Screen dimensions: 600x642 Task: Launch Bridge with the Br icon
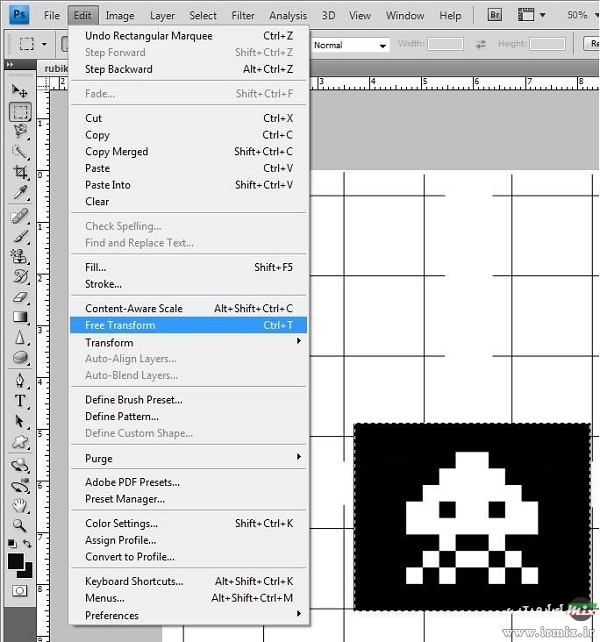pyautogui.click(x=495, y=15)
